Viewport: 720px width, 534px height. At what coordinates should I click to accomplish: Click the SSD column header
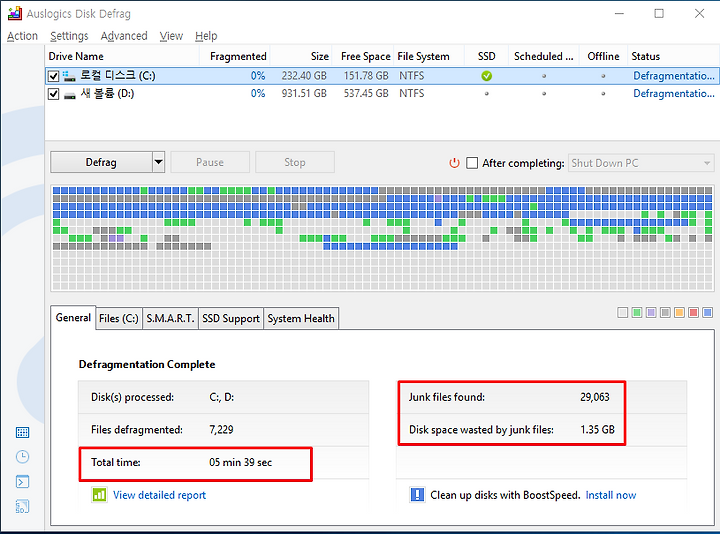(x=486, y=56)
